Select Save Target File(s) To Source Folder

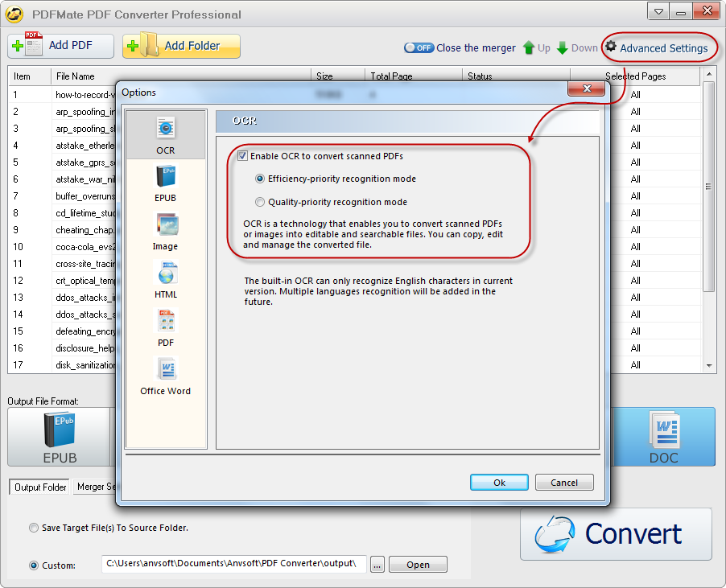click(33, 528)
